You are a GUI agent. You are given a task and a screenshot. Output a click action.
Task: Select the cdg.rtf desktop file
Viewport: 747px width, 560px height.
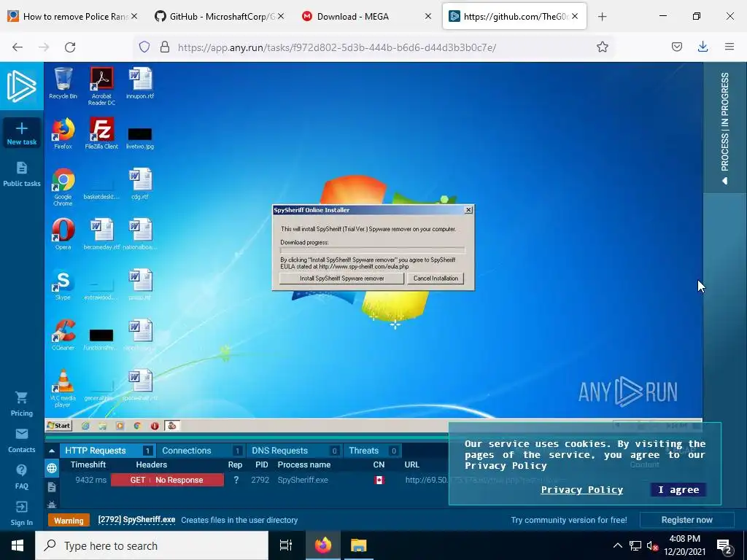point(140,184)
